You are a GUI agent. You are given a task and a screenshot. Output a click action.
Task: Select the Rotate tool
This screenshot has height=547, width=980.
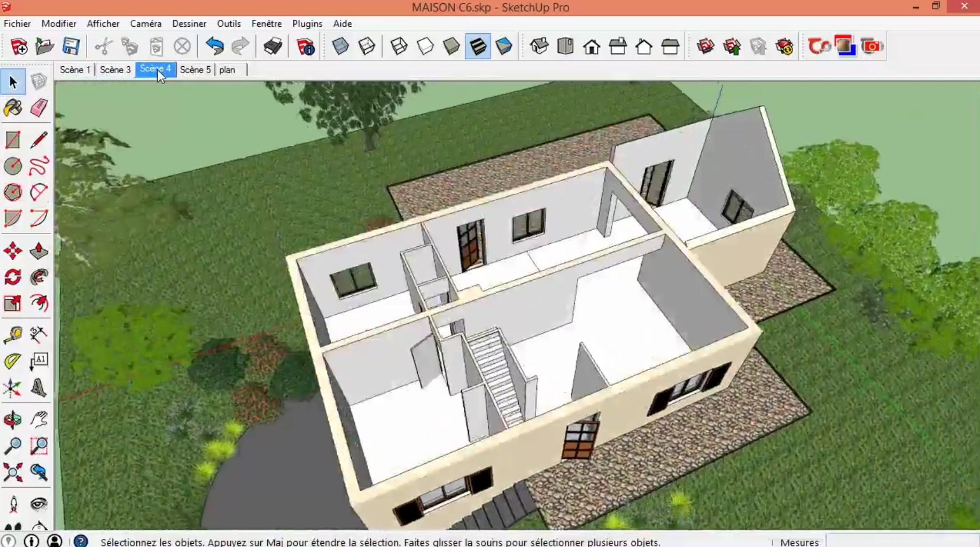[13, 277]
